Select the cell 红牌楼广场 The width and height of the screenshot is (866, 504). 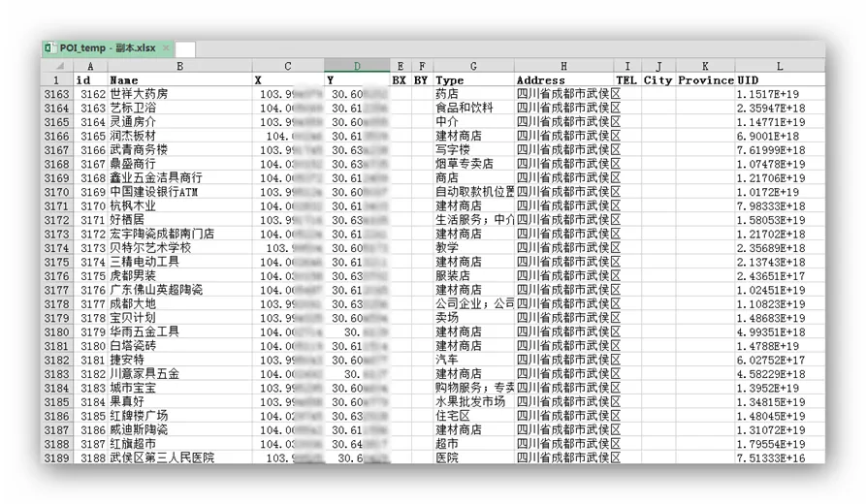click(180, 416)
